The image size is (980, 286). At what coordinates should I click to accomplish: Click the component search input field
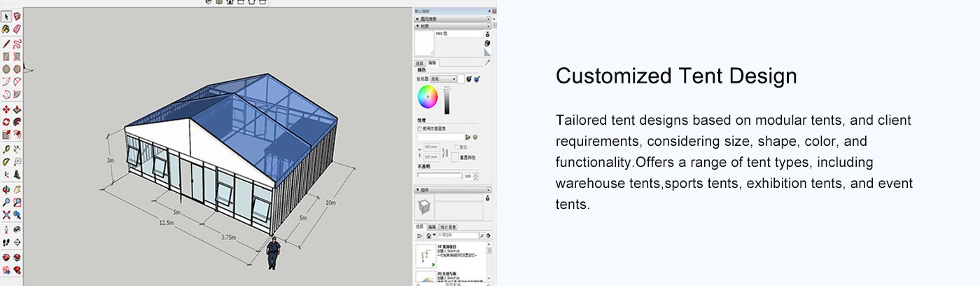458,236
